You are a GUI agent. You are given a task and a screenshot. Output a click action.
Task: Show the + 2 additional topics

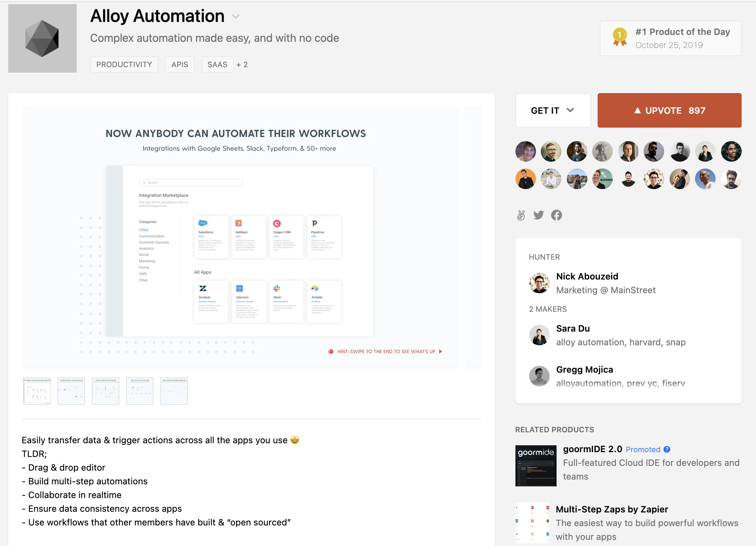(242, 64)
